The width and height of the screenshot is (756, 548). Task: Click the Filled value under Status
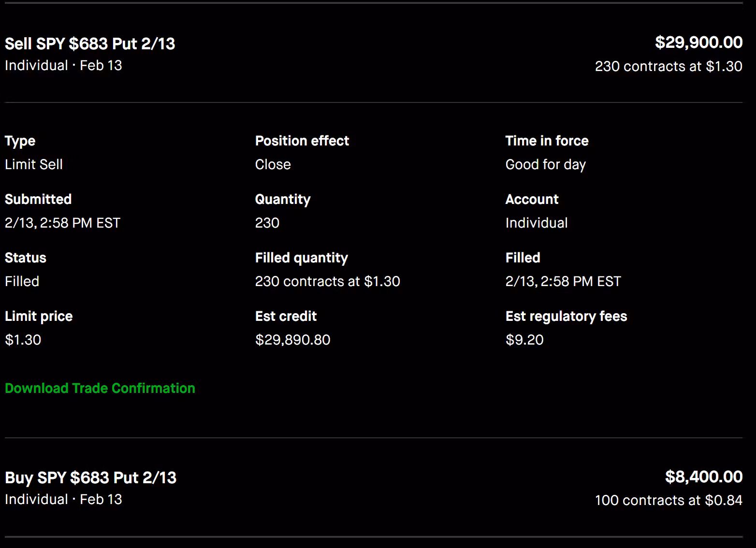click(x=22, y=282)
